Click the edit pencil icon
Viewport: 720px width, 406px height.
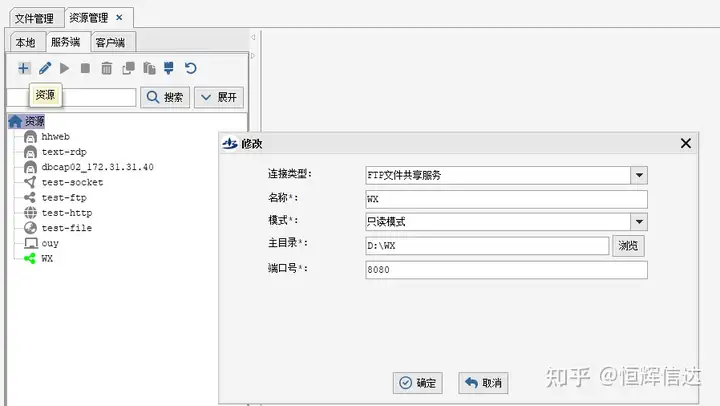45,68
